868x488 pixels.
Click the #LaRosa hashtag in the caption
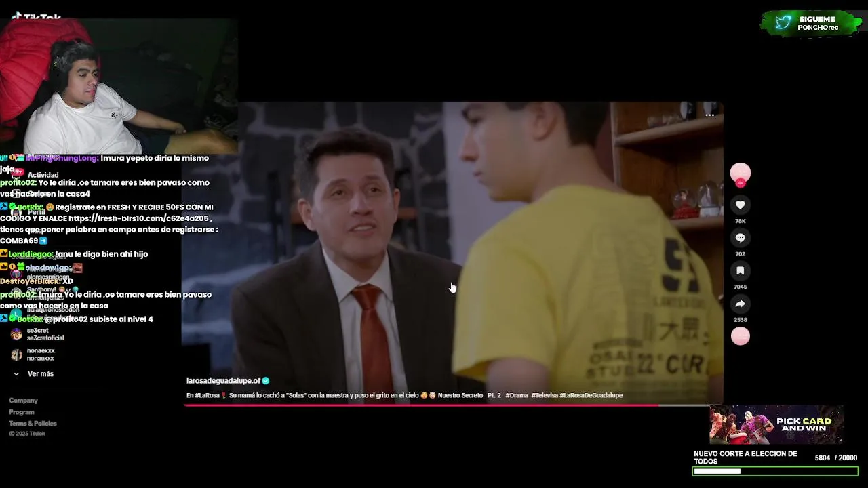click(208, 395)
